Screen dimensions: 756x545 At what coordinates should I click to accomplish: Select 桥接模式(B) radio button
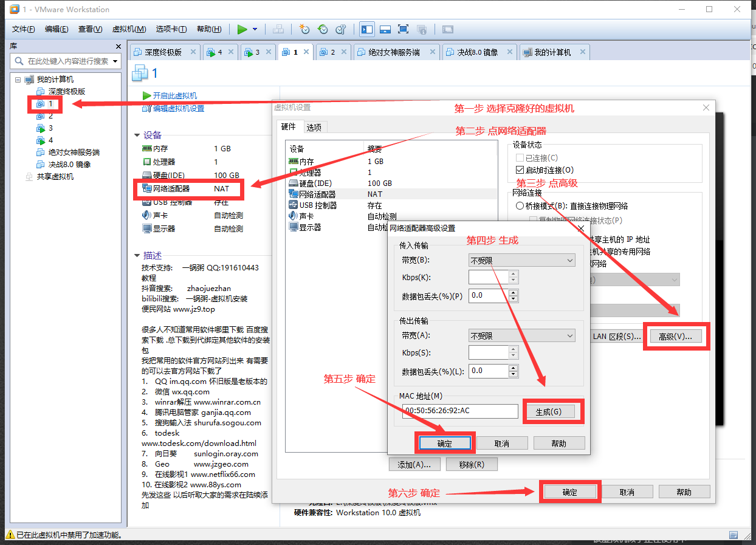pyautogui.click(x=520, y=206)
